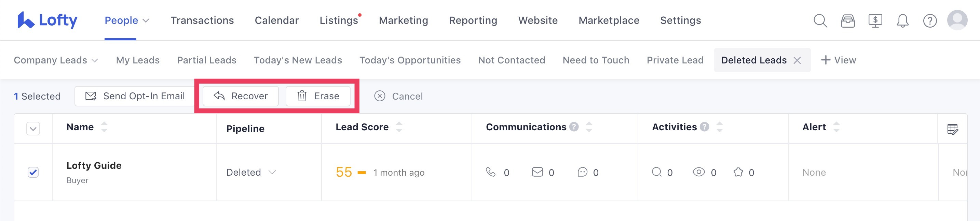Show notifications bell
The image size is (980, 221).
[x=902, y=20]
